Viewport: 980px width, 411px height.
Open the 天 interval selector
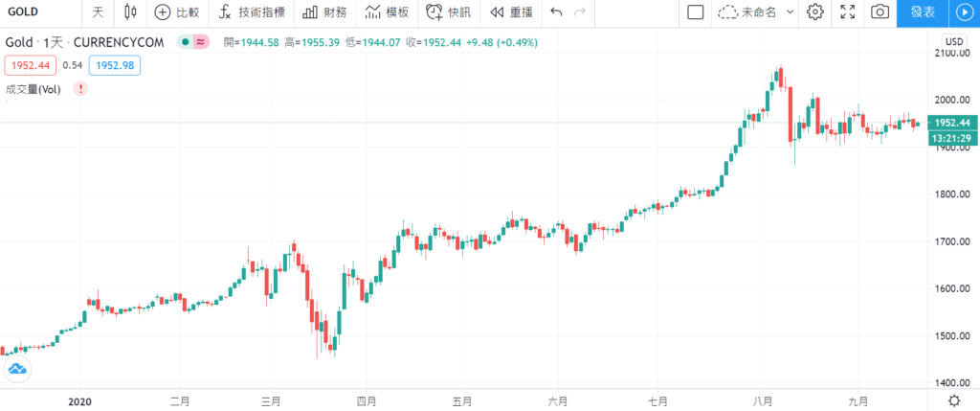tap(99, 11)
